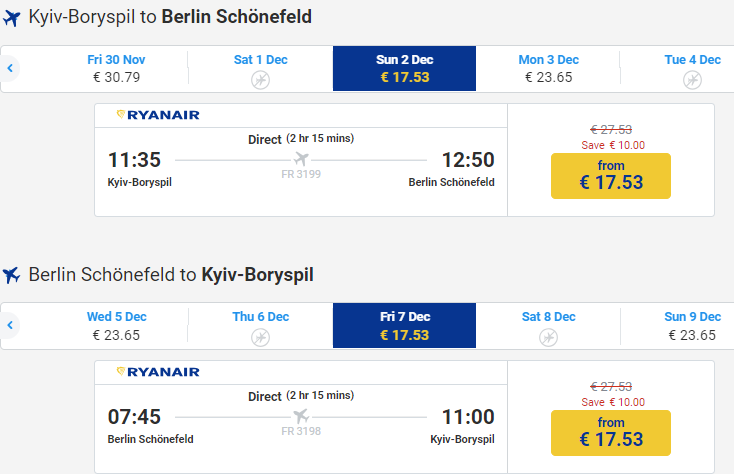Show earlier outbound dates with left chevron
Viewport: 734px width, 474px height.
[x=10, y=69]
